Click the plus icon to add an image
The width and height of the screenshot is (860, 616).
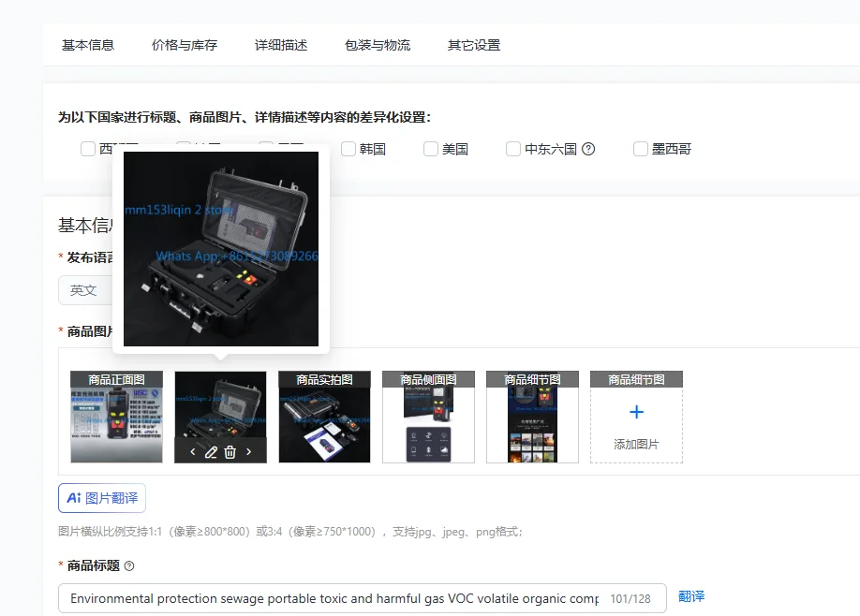[636, 412]
